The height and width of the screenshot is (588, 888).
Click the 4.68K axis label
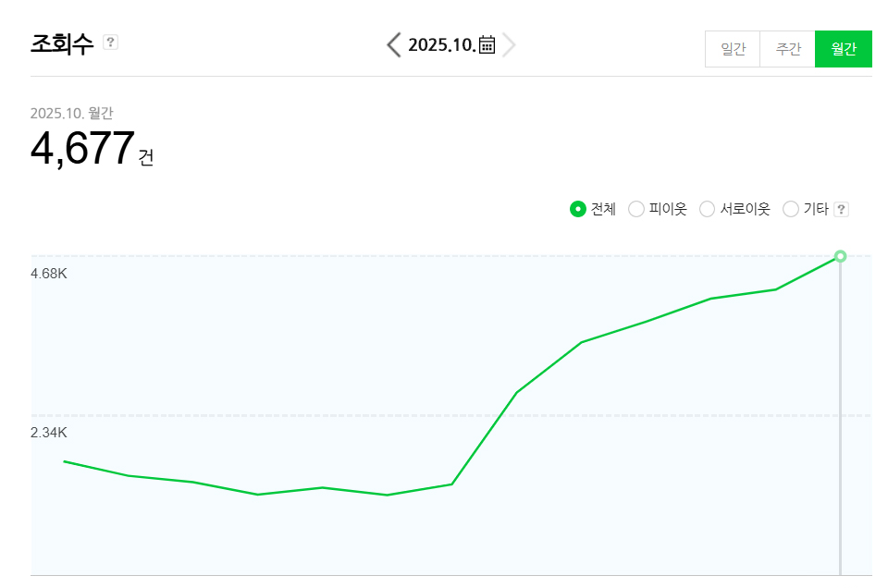(49, 274)
